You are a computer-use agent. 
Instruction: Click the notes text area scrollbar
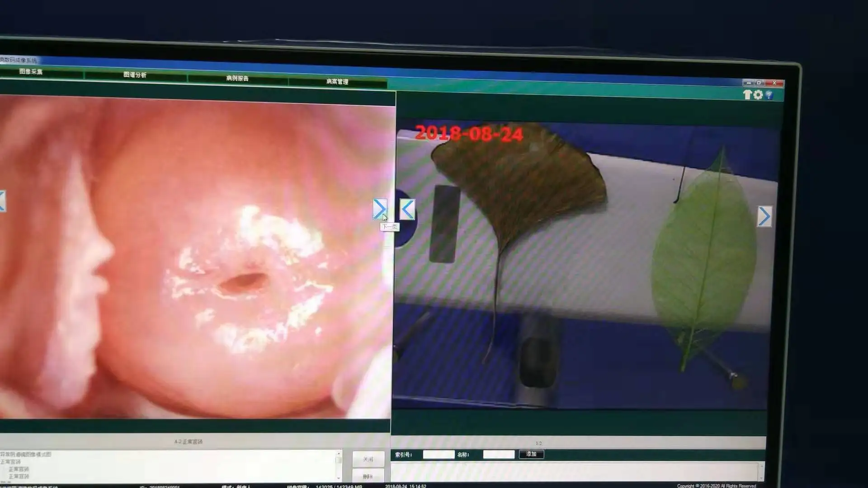click(x=761, y=472)
